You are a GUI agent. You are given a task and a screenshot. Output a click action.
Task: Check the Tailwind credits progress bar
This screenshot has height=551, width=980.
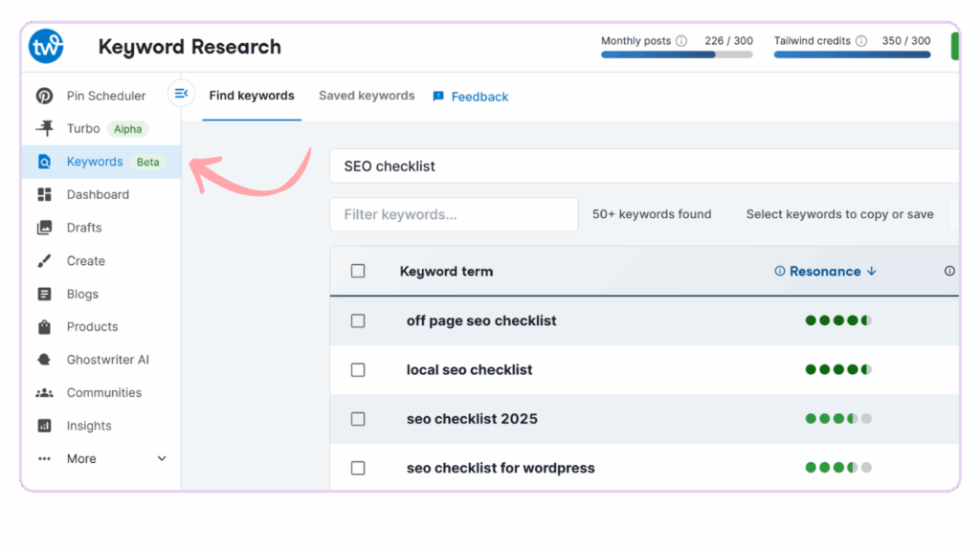(x=851, y=55)
